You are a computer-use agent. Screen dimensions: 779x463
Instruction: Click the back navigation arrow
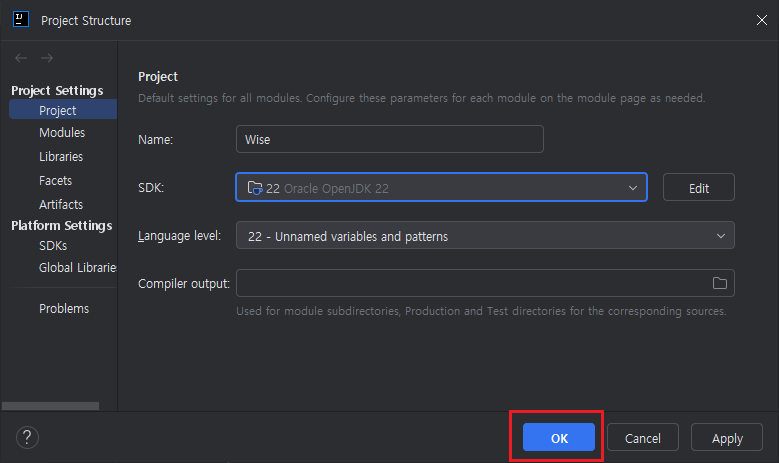coord(21,58)
